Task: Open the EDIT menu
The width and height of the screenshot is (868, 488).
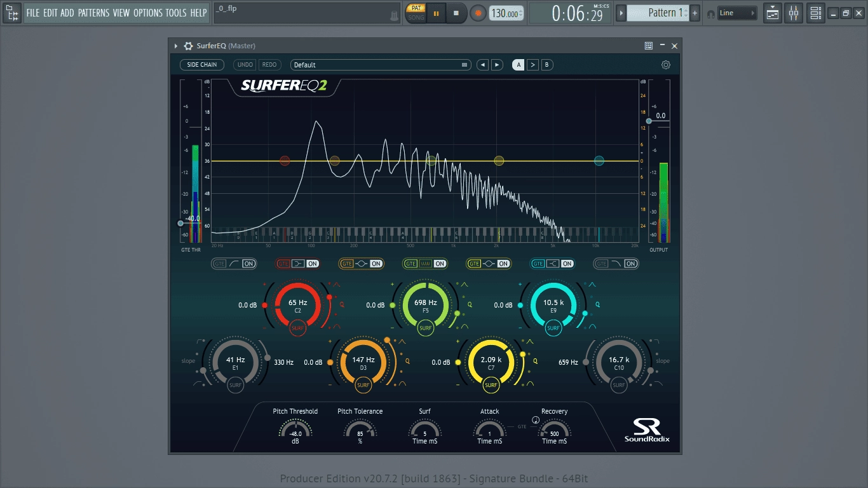Action: pyautogui.click(x=50, y=13)
